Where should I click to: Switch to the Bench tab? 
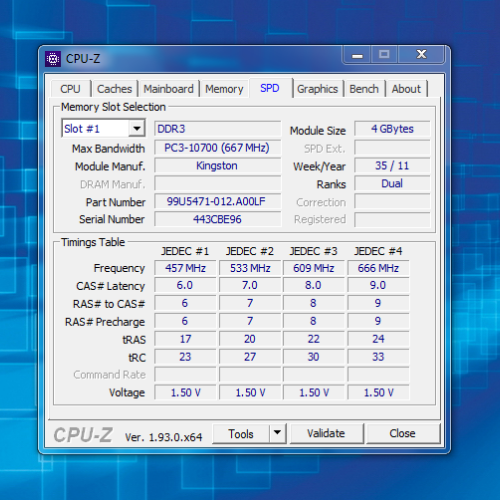click(364, 89)
